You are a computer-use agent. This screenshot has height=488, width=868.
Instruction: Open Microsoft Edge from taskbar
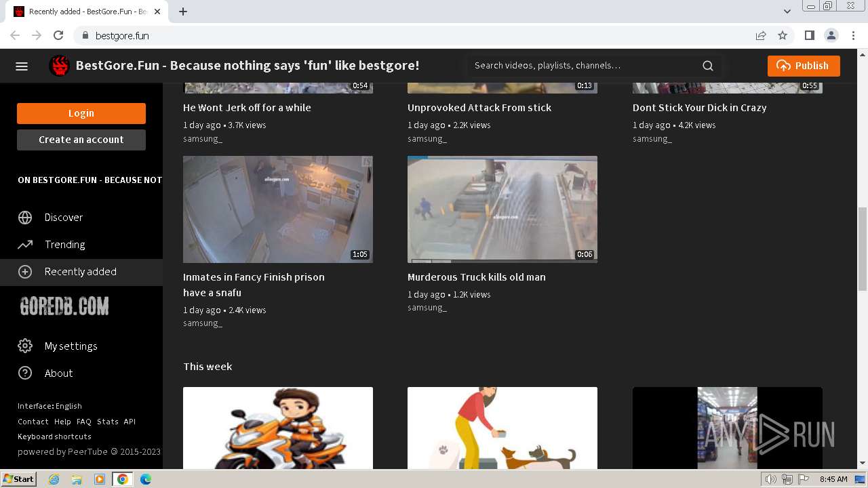(146, 479)
